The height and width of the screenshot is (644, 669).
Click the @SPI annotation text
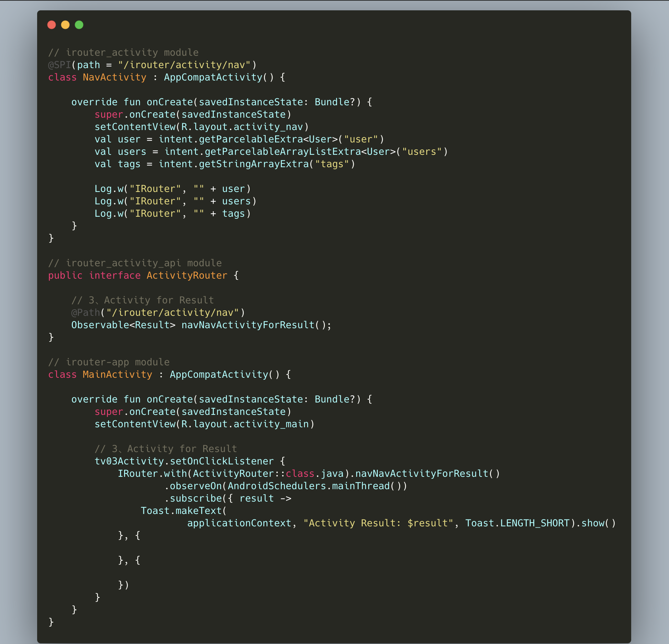[x=59, y=65]
